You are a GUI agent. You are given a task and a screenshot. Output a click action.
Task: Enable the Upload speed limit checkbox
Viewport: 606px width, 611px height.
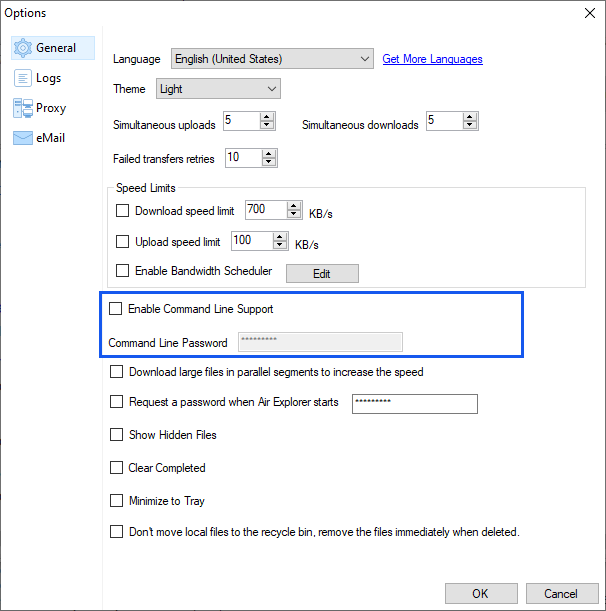122,242
